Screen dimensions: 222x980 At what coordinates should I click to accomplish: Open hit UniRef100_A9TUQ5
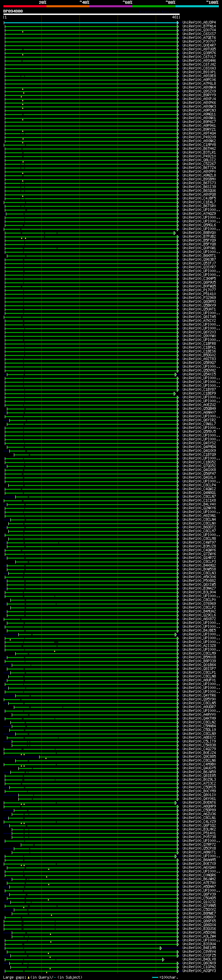[199, 49]
